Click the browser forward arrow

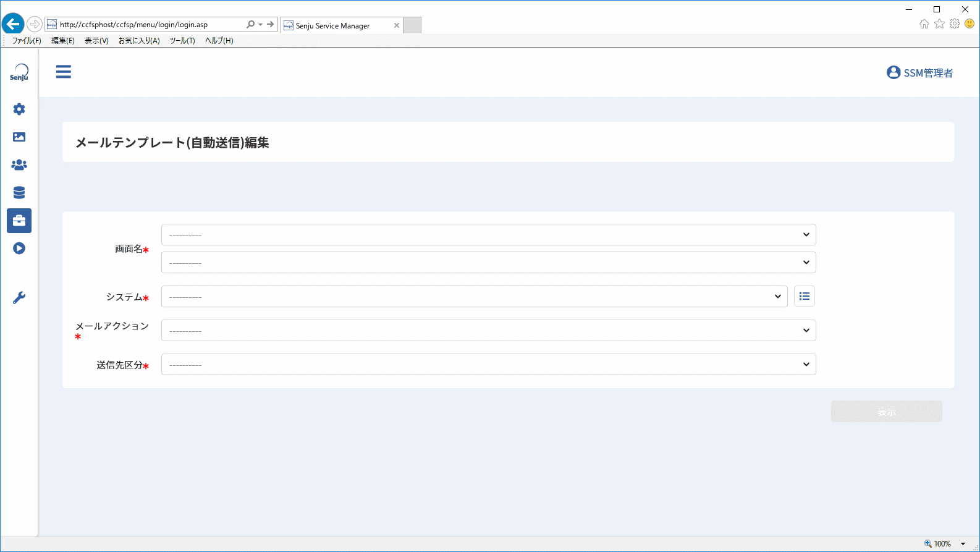pyautogui.click(x=35, y=24)
